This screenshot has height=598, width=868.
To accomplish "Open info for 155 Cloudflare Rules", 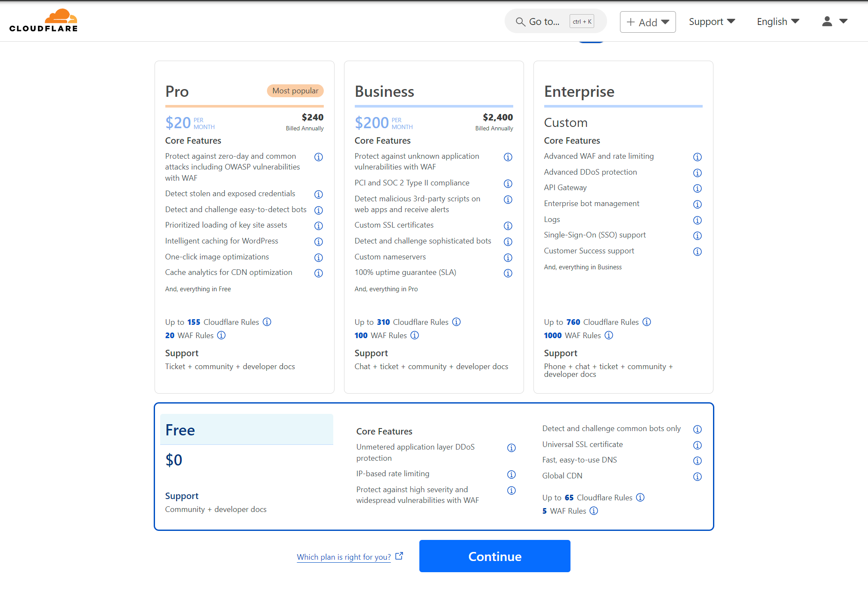I will pos(267,322).
